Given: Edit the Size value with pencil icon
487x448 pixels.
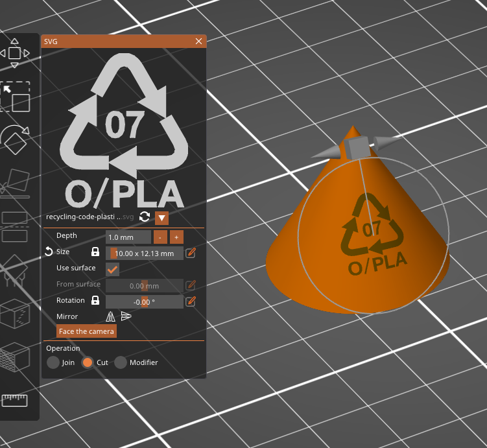Looking at the screenshot, I should click(191, 253).
